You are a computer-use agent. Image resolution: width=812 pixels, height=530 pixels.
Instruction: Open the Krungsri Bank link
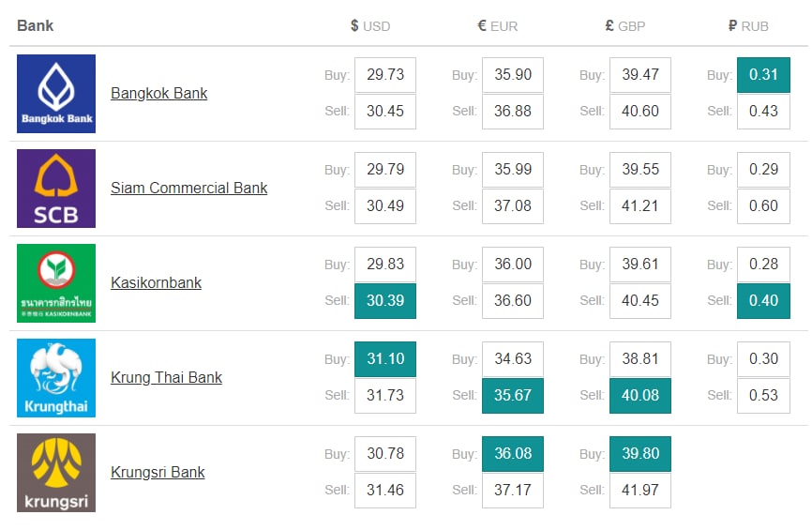(158, 473)
